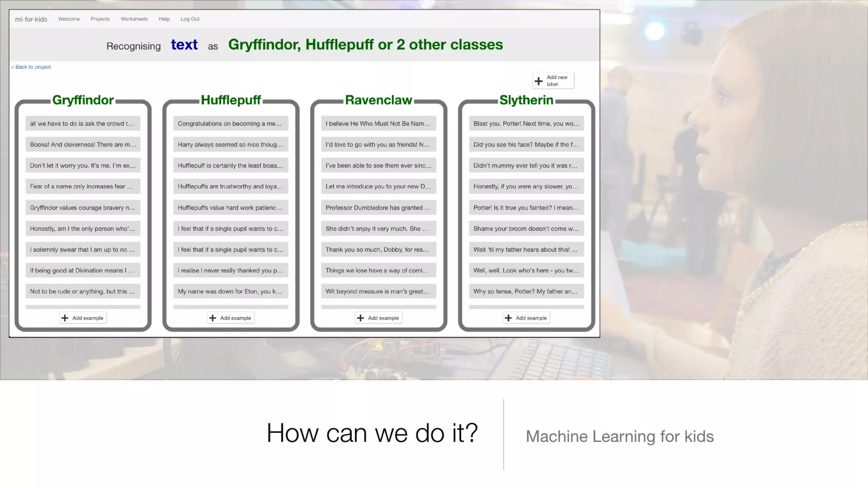Viewport: 868px width, 488px height.
Task: Select 'Well, well. Look who's here' example
Action: [526, 270]
